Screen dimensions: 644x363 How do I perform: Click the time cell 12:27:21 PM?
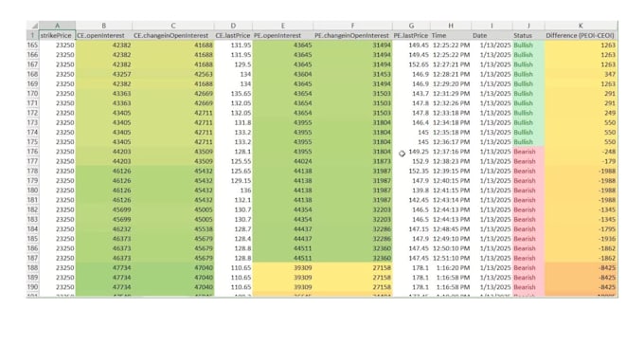pyautogui.click(x=451, y=64)
